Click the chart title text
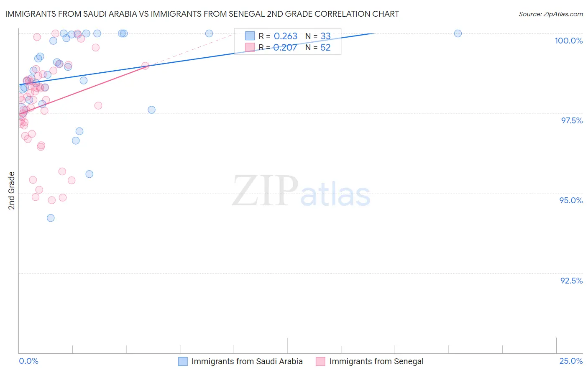 tap(202, 14)
